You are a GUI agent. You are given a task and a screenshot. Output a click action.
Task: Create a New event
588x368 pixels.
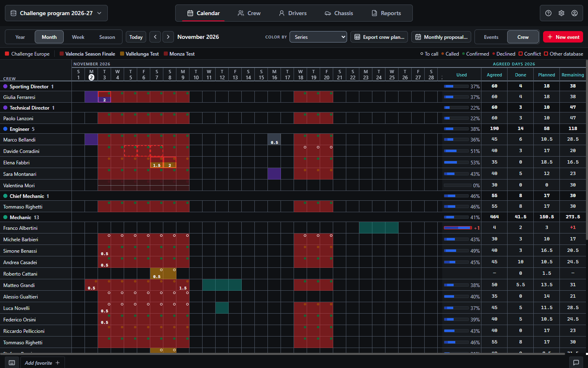[x=563, y=37]
